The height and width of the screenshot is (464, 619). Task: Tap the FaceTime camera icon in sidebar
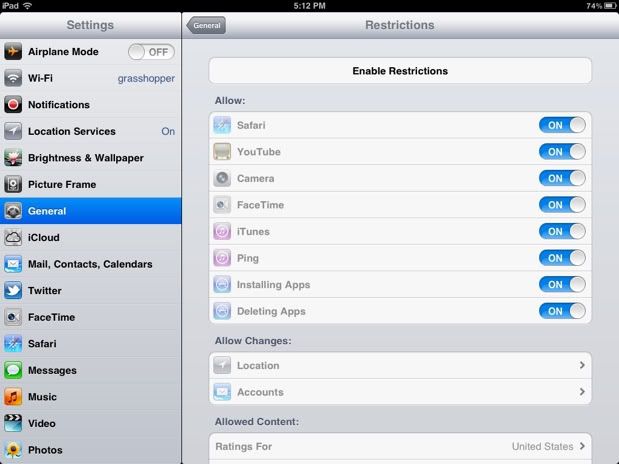[x=13, y=317]
